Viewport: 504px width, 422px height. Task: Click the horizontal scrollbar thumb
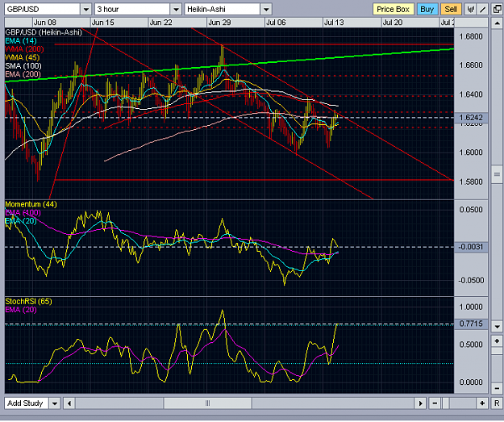(207, 403)
